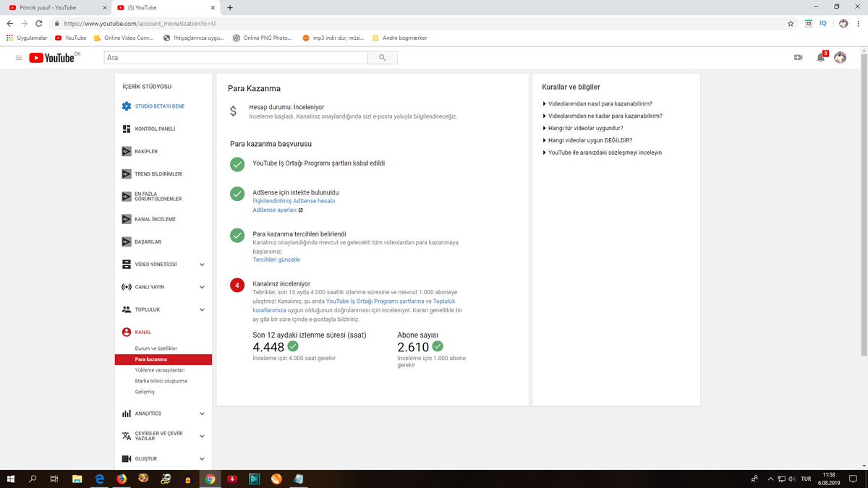Click the Tercihleri güncelle link
Screen dimensions: 868x488
pyautogui.click(x=276, y=260)
